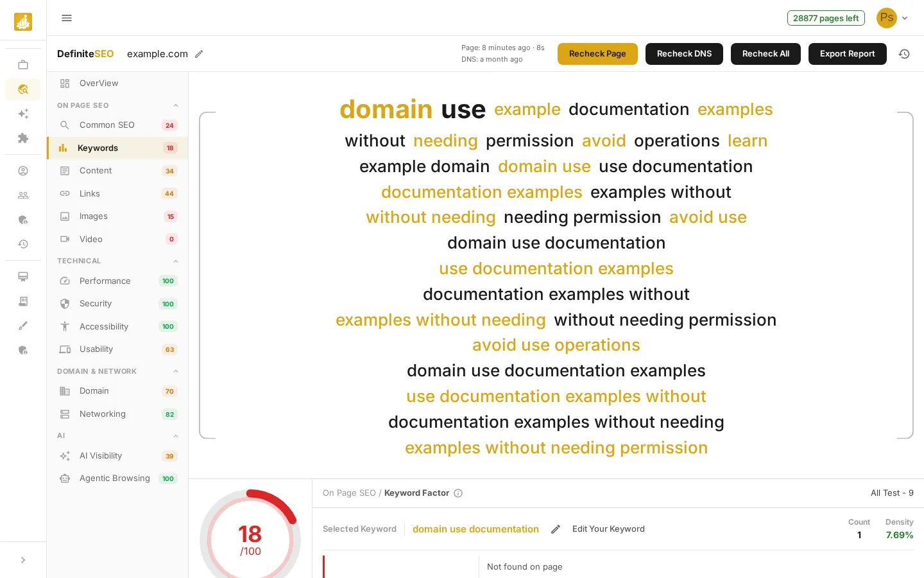Click the Recheck DNS button
Screen dimensions: 924x578
point(684,54)
